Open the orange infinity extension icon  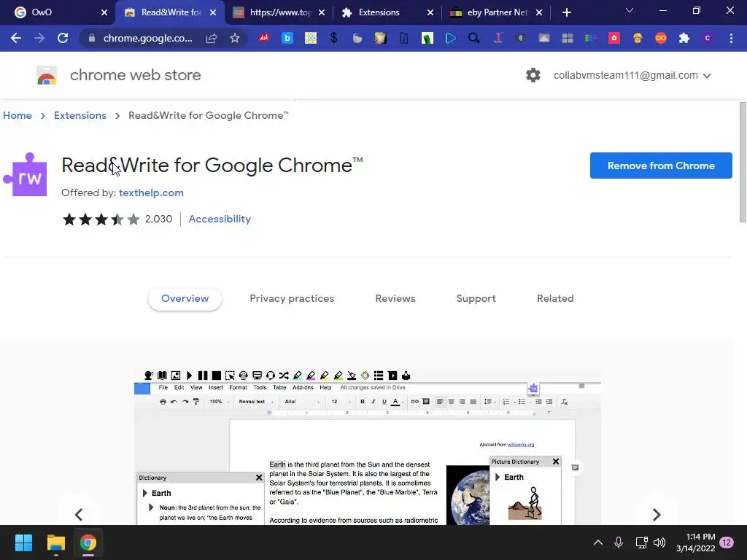661,38
